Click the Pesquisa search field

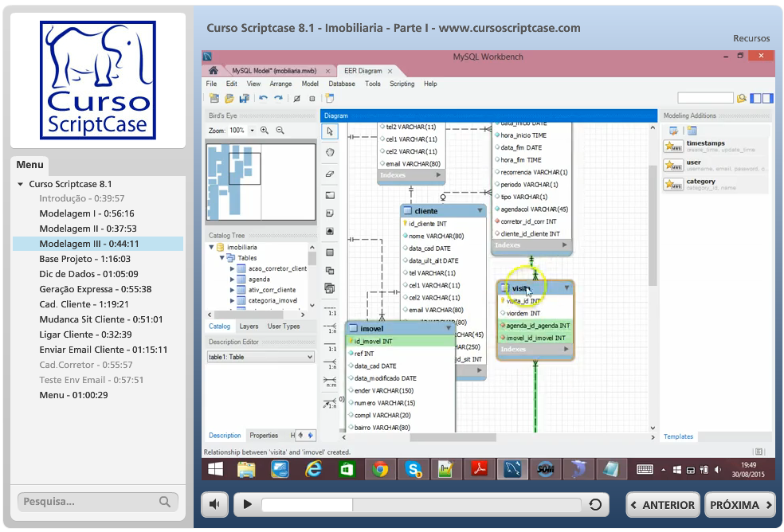98,502
